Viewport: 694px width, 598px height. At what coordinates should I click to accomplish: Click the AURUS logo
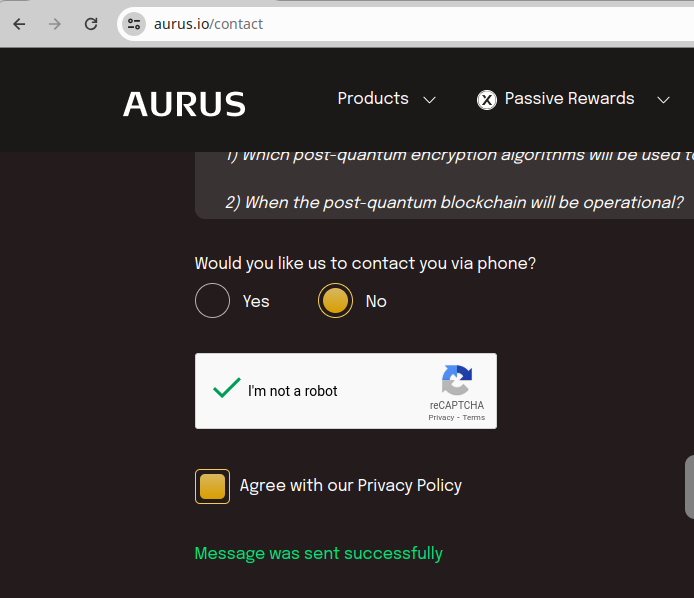(x=184, y=104)
